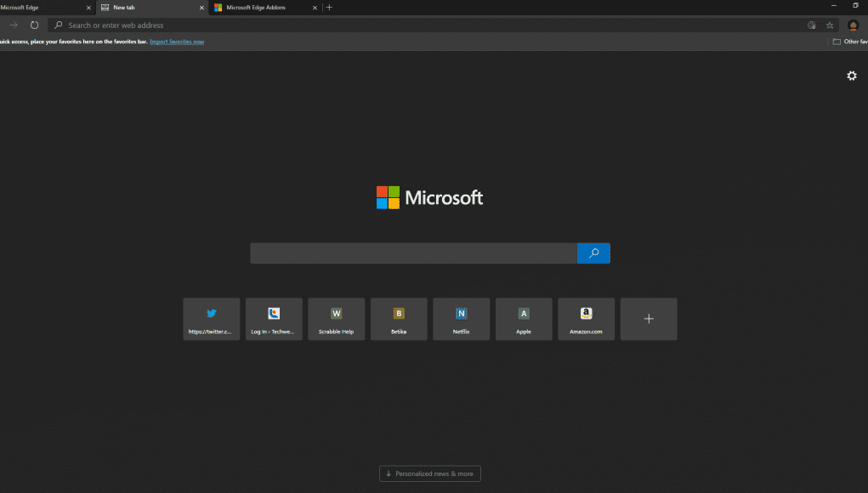Refresh the current page
This screenshot has width=868, height=493.
34,25
